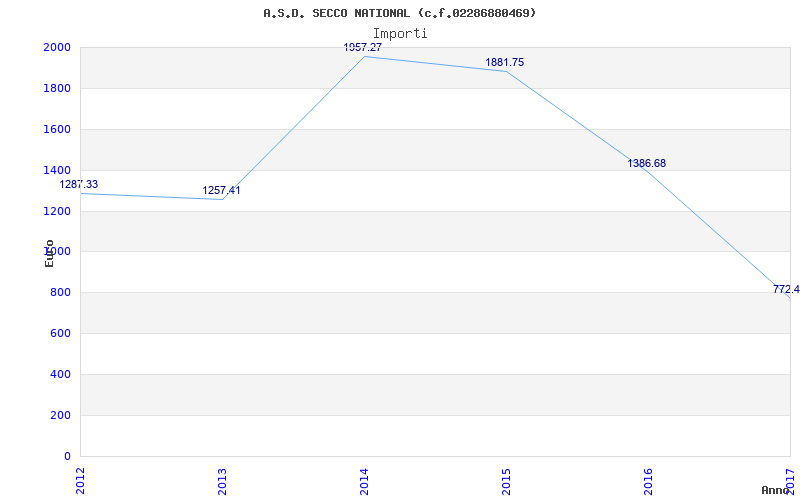Viewport: 800px width, 500px height.
Task: Click the Anno x-axis label
Action: pos(776,490)
